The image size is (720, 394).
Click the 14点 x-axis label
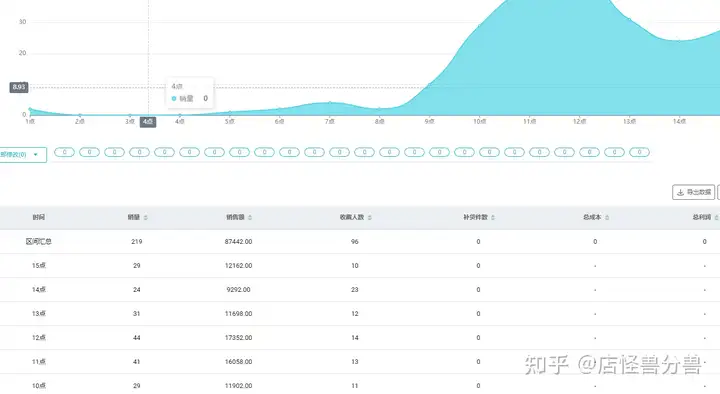pos(679,122)
